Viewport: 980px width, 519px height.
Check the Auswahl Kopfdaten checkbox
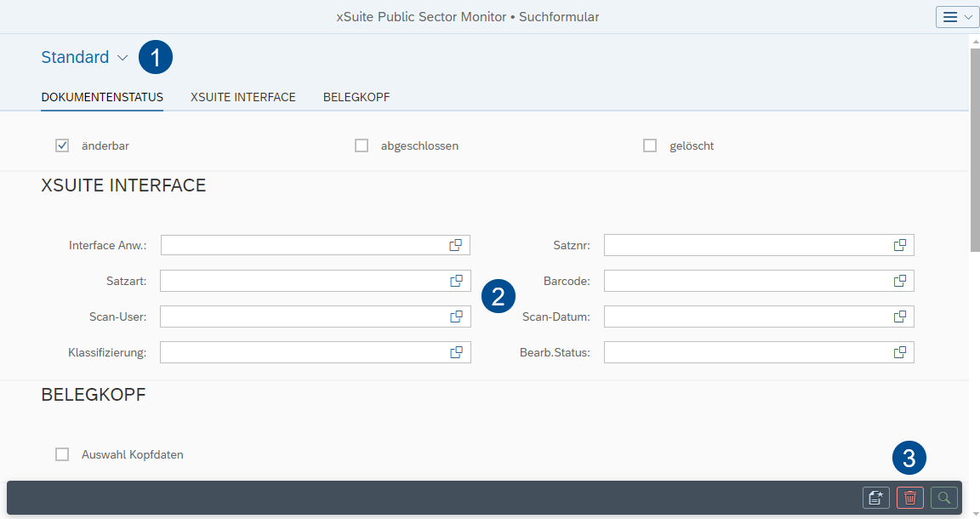(61, 453)
